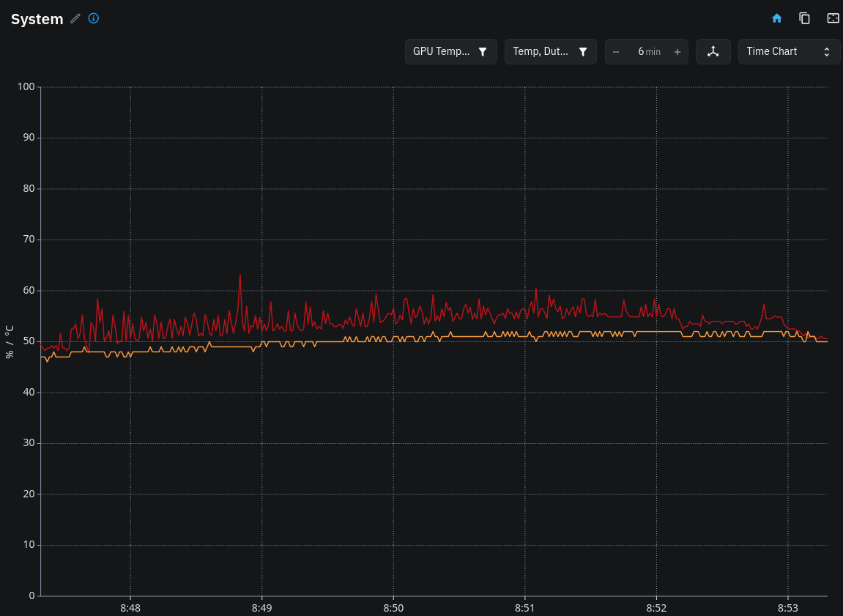Click the % / °C axis unit label
Image resolution: width=843 pixels, height=616 pixels.
9,342
